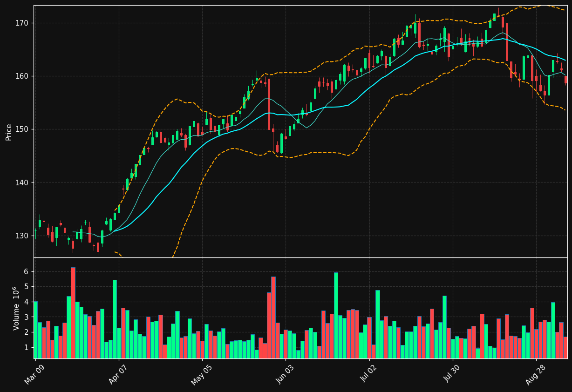This screenshot has height=392, width=572.
Task: Click the volume axis label 6
Action: click(x=26, y=271)
